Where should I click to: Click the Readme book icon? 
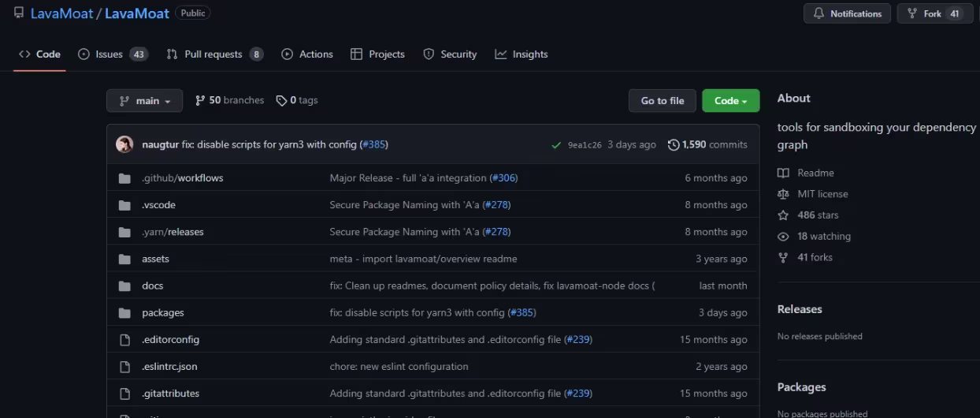[x=783, y=173]
